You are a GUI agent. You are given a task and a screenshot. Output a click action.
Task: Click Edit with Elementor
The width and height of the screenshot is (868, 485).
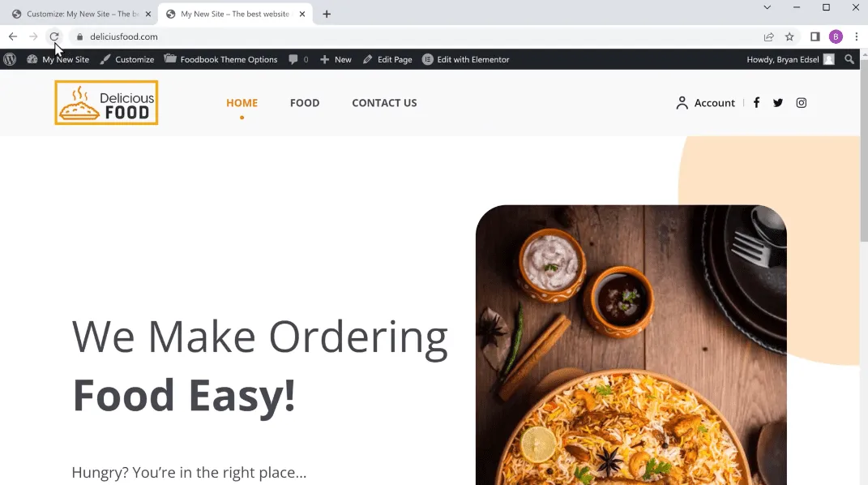pos(465,59)
